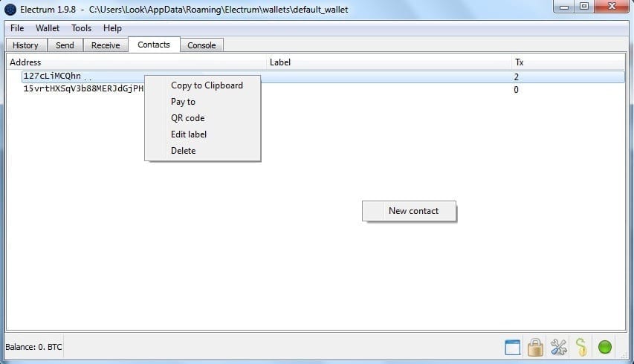Close the Electrum window
The width and height of the screenshot is (634, 364).
[612, 7]
